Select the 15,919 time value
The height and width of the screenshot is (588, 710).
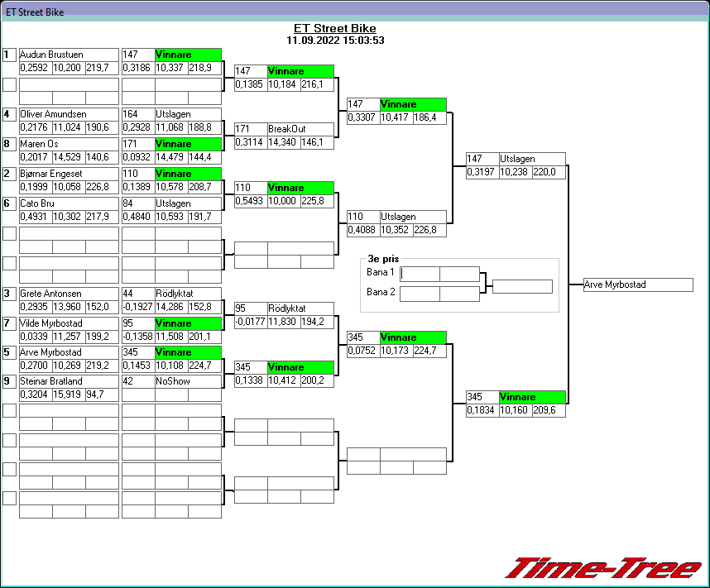tap(69, 394)
